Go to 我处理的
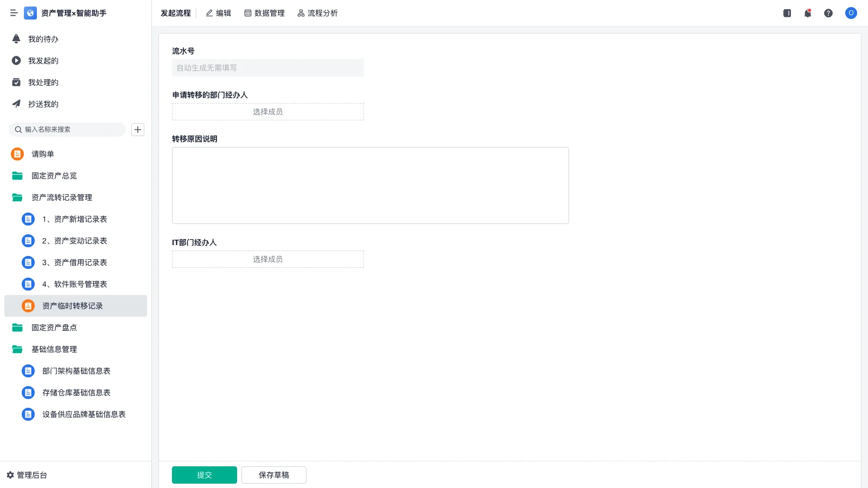Image resolution: width=868 pixels, height=488 pixels. [75, 82]
